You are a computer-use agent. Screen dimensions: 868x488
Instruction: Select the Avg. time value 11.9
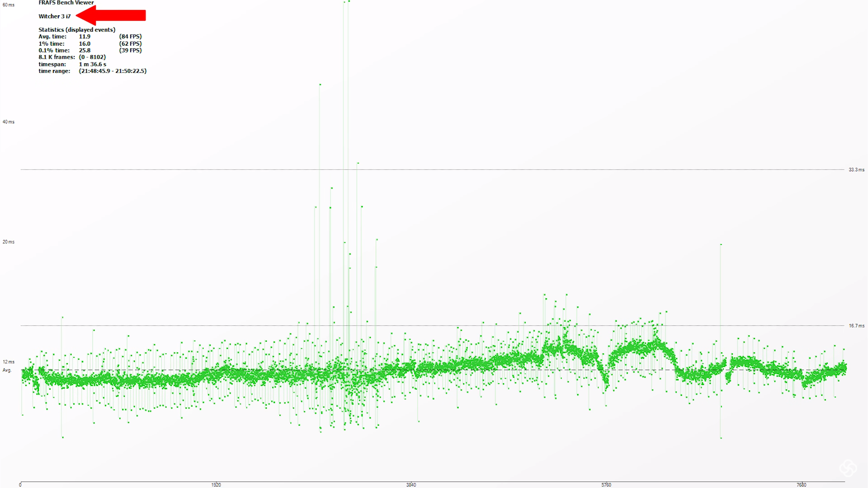[x=85, y=37]
